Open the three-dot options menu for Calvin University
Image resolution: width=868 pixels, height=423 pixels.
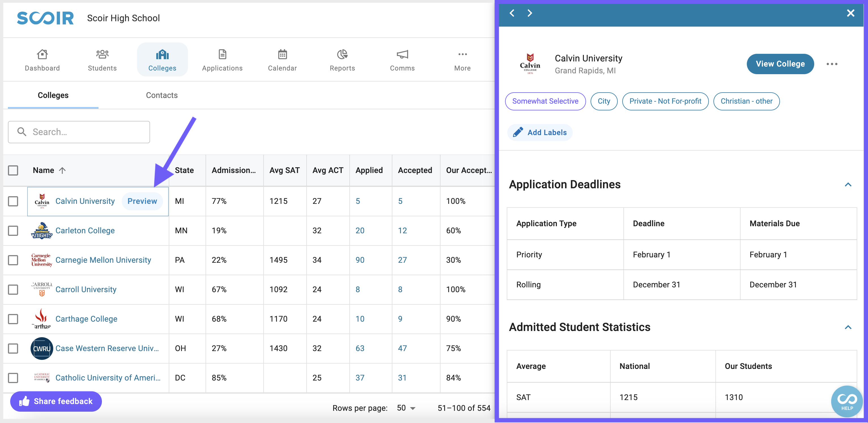point(831,64)
